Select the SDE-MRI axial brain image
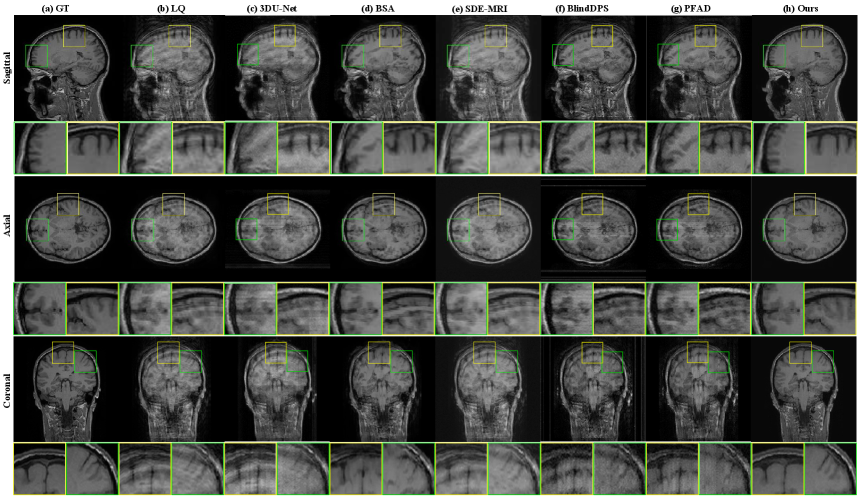The image size is (859, 498). click(487, 228)
